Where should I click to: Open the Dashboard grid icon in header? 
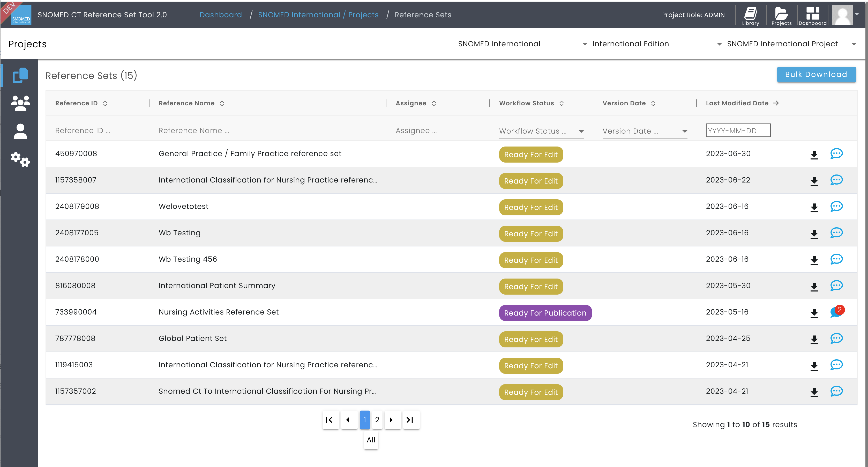click(812, 15)
